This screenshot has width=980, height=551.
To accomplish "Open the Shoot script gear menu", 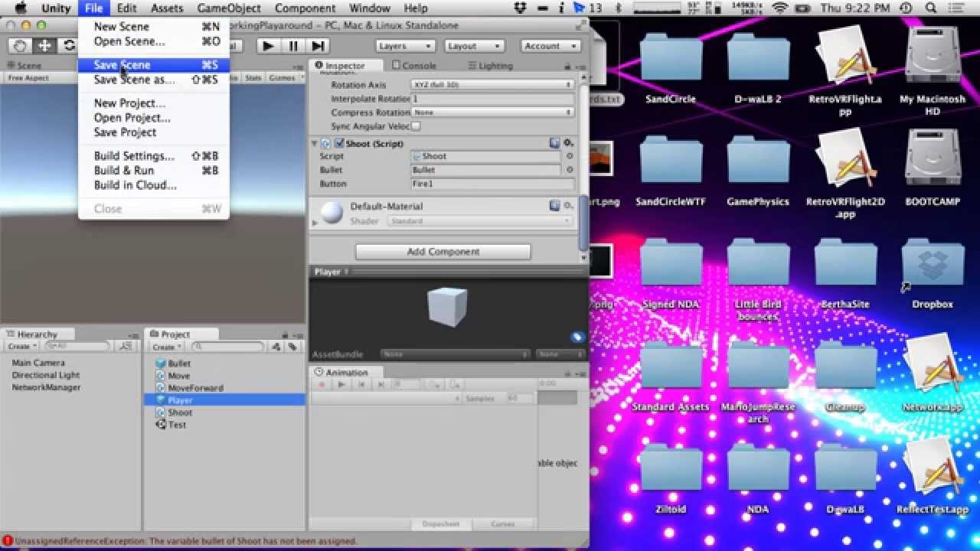I will pos(568,143).
